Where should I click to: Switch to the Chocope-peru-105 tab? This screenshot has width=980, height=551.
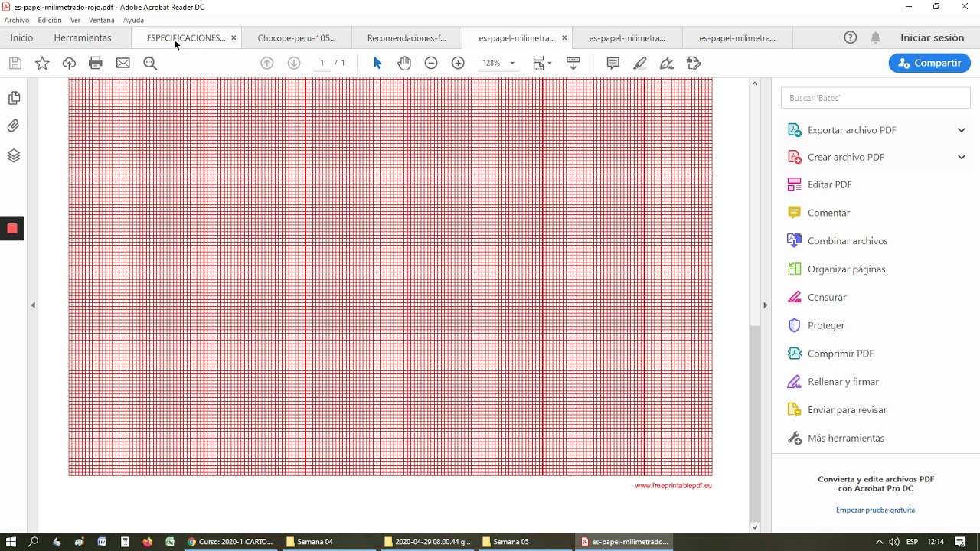tap(296, 37)
